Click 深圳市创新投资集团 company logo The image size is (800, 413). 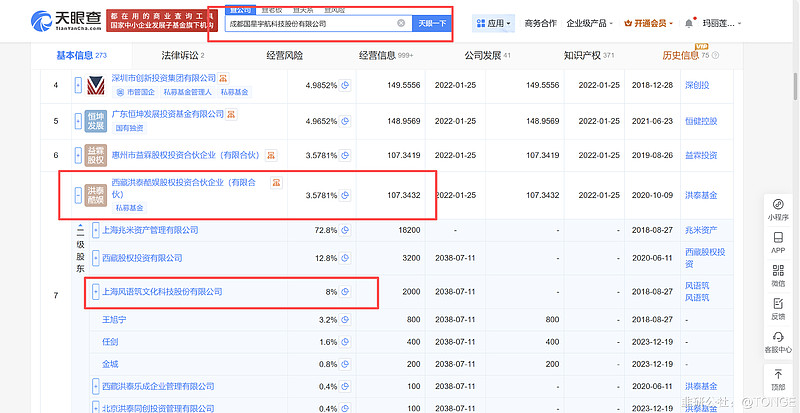(95, 85)
